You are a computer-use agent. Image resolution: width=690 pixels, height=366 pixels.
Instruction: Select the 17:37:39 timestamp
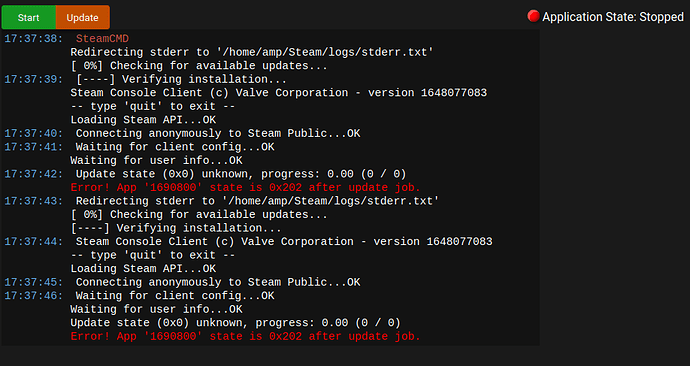coord(33,79)
